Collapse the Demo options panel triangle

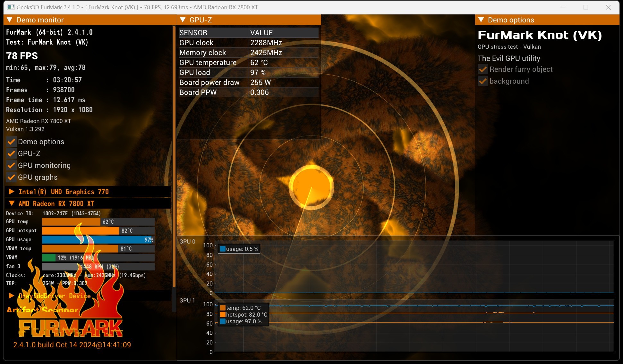(x=481, y=20)
